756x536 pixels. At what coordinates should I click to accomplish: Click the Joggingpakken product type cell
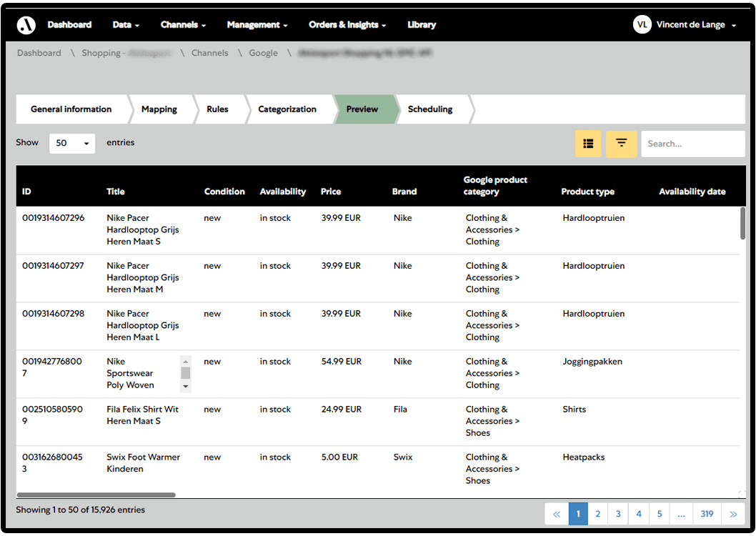coord(592,362)
